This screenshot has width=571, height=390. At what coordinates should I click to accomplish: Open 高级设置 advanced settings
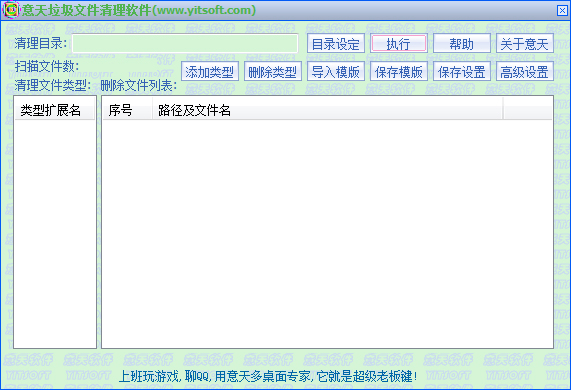(525, 71)
